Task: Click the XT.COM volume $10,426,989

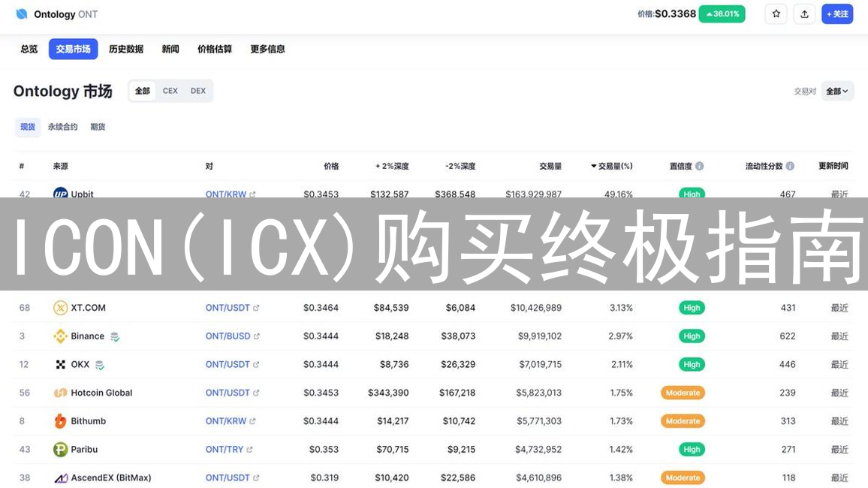Action: coord(536,308)
